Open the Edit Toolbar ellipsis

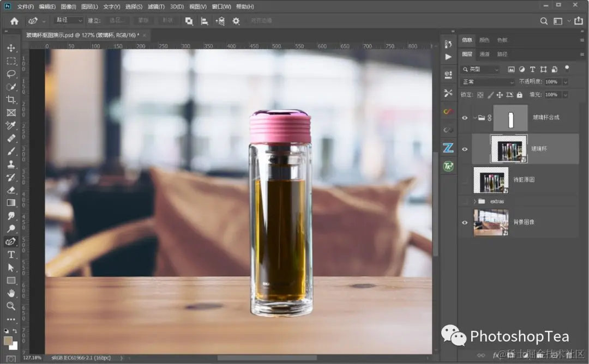(11, 319)
